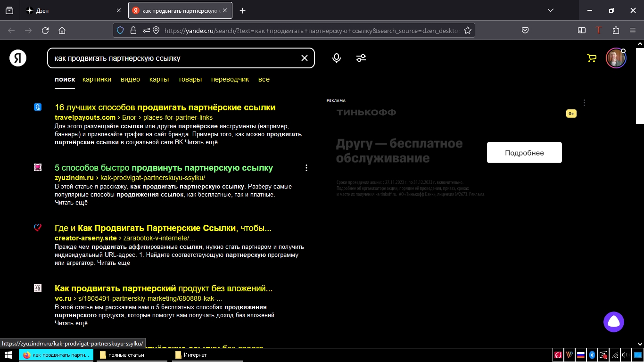Click the blue desktop tray icon

coord(637,355)
